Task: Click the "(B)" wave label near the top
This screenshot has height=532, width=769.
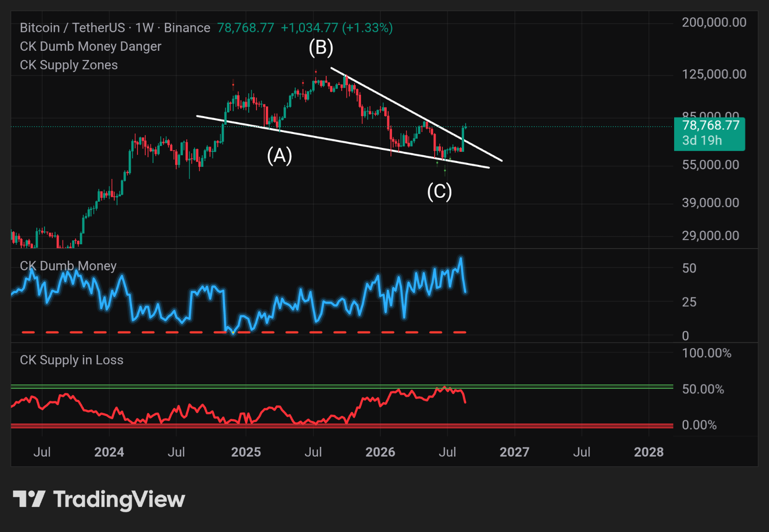Action: pos(321,47)
